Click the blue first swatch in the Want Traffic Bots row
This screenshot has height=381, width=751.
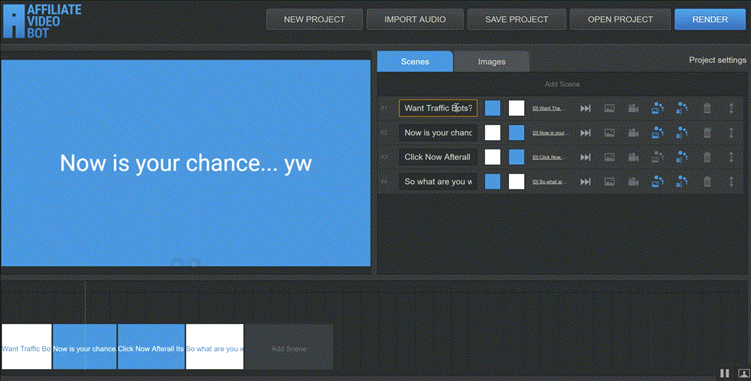click(492, 108)
